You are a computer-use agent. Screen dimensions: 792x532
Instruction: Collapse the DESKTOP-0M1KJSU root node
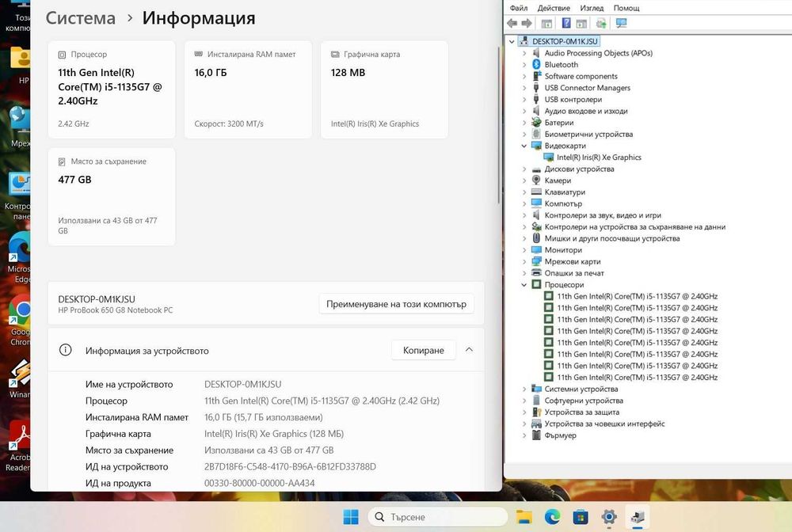pyautogui.click(x=512, y=41)
